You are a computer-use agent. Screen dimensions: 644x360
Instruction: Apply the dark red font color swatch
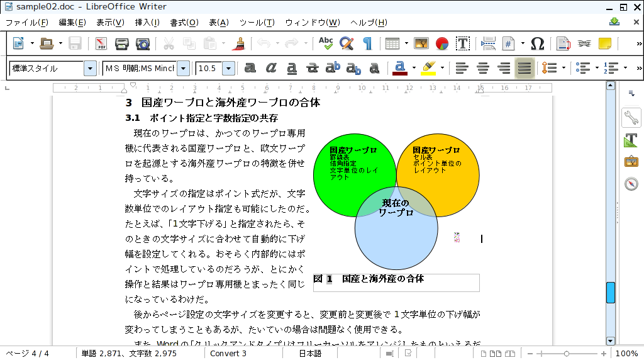point(400,68)
